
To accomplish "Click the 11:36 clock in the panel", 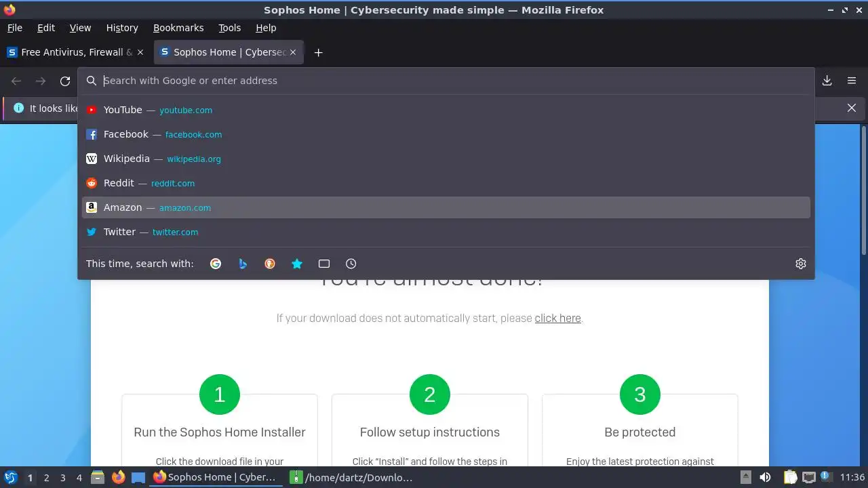I will click(x=852, y=477).
